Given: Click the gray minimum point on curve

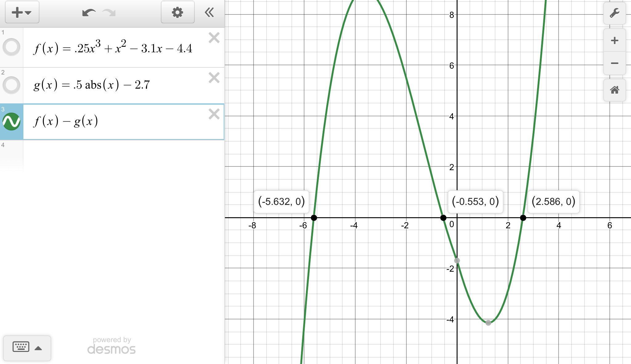Looking at the screenshot, I should point(488,323).
